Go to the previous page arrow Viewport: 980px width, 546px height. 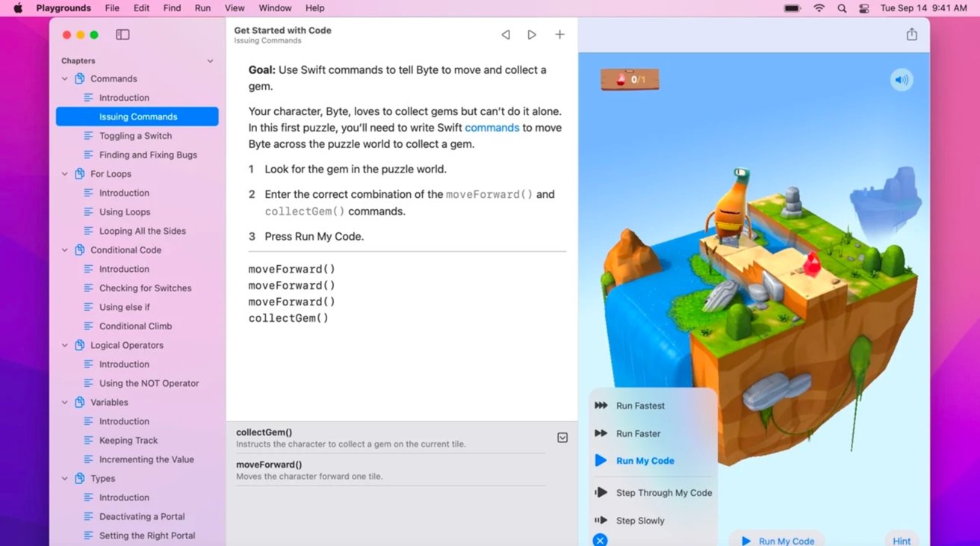point(506,34)
